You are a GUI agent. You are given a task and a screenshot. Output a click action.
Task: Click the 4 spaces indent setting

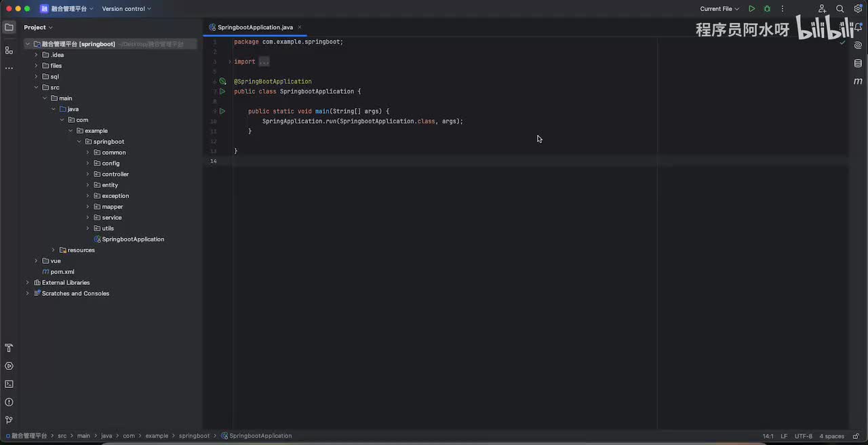click(x=831, y=436)
